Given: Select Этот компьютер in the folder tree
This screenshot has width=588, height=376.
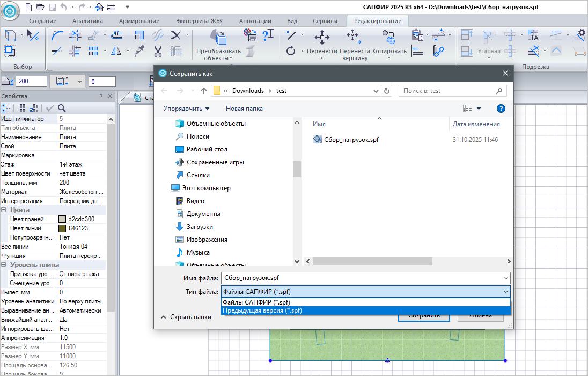Looking at the screenshot, I should tap(206, 188).
